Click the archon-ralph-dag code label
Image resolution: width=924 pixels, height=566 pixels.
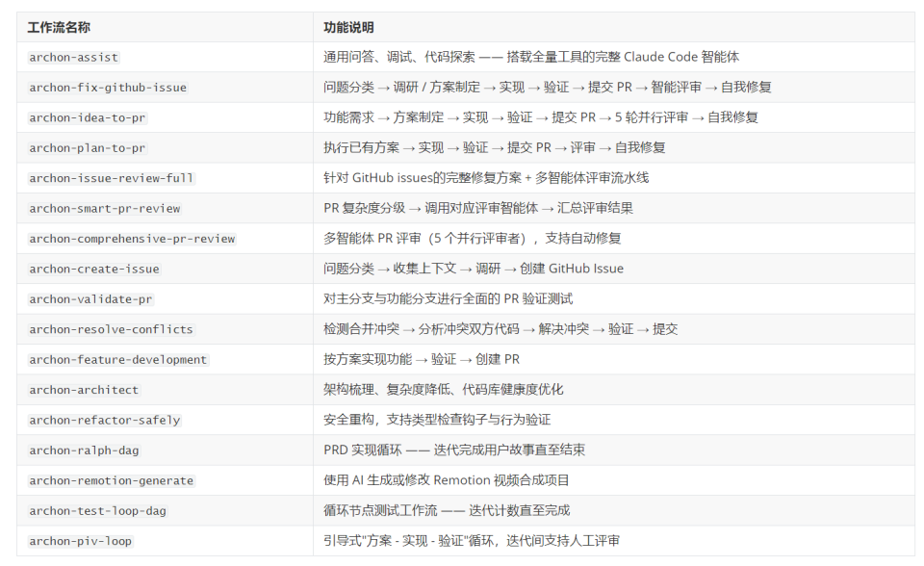84,450
